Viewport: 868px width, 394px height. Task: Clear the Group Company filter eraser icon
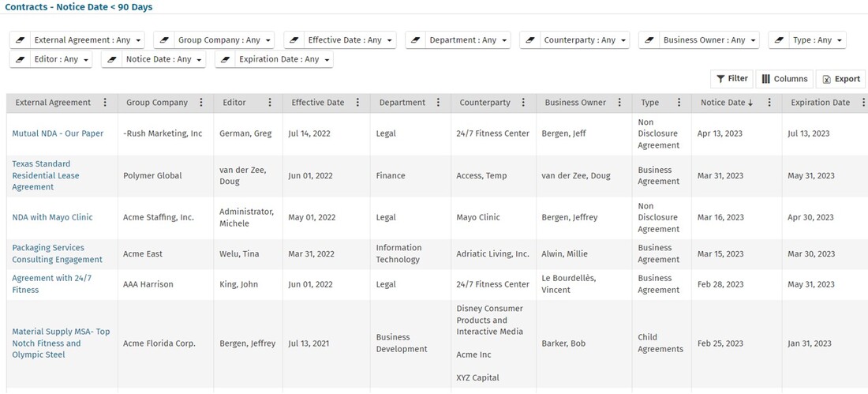pyautogui.click(x=164, y=40)
